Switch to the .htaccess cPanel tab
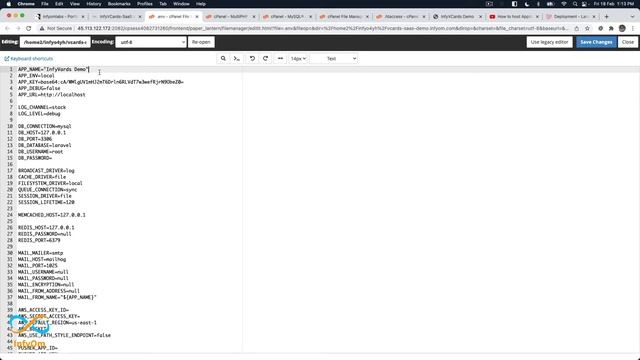 pos(401,16)
